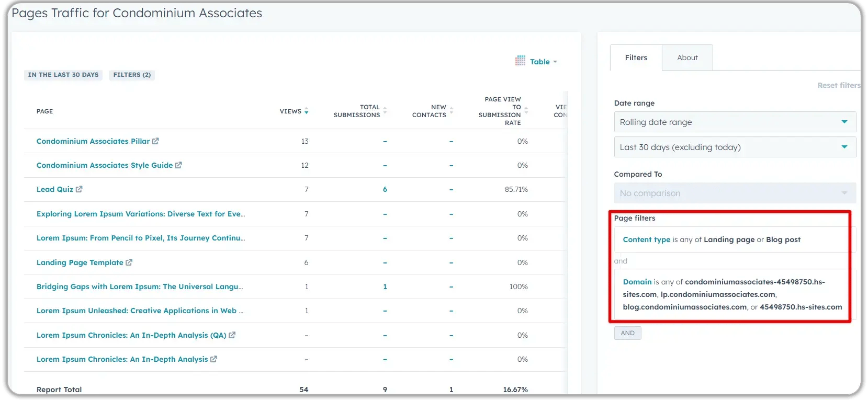Expand the Last 30 days (excluding today) dropdown
The height and width of the screenshot is (401, 868).
pyautogui.click(x=735, y=147)
